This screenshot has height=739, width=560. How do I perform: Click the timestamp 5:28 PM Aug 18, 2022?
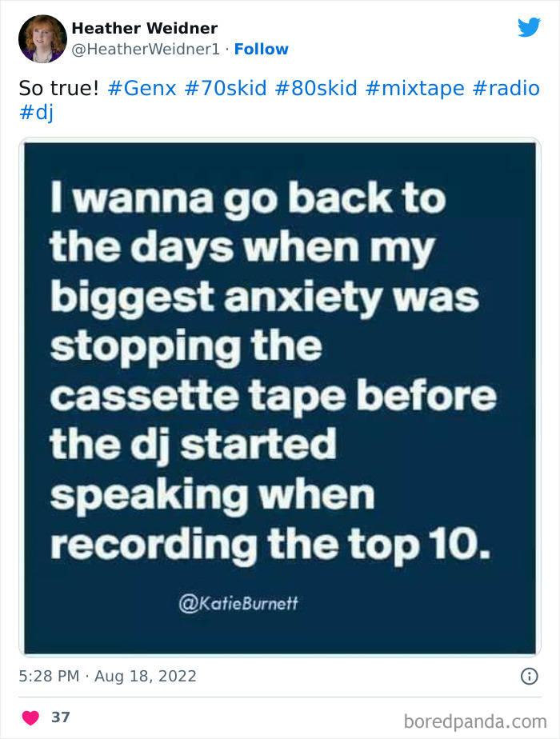pyautogui.click(x=108, y=676)
